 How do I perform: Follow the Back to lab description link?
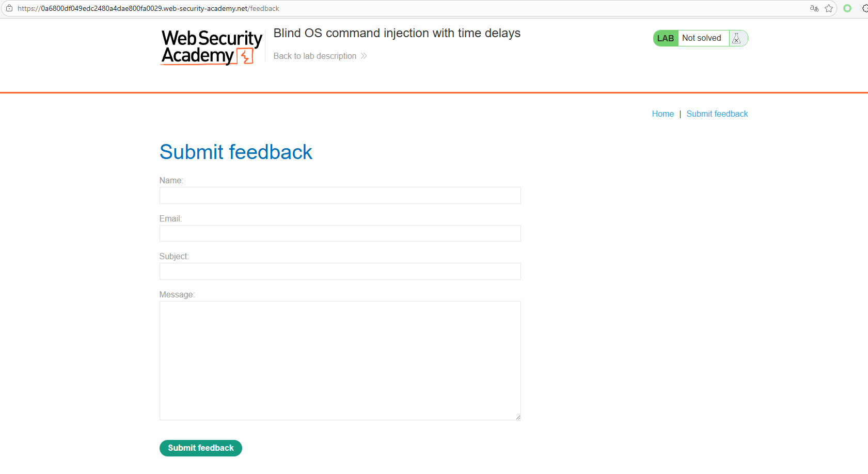tap(314, 56)
